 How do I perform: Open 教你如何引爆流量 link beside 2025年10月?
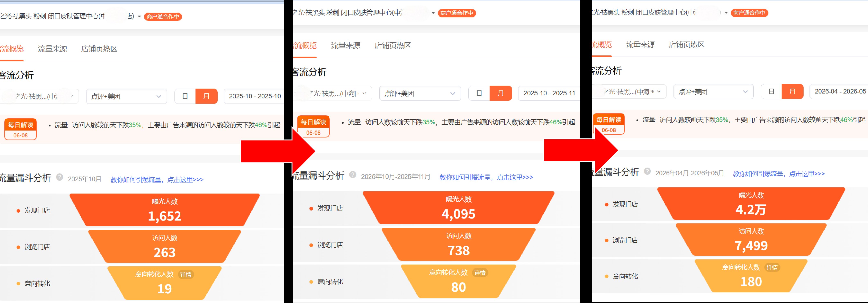157,180
